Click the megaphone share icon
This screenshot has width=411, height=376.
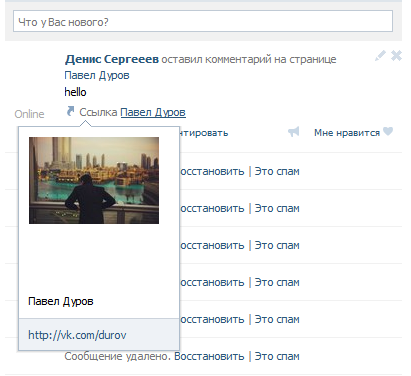click(294, 132)
